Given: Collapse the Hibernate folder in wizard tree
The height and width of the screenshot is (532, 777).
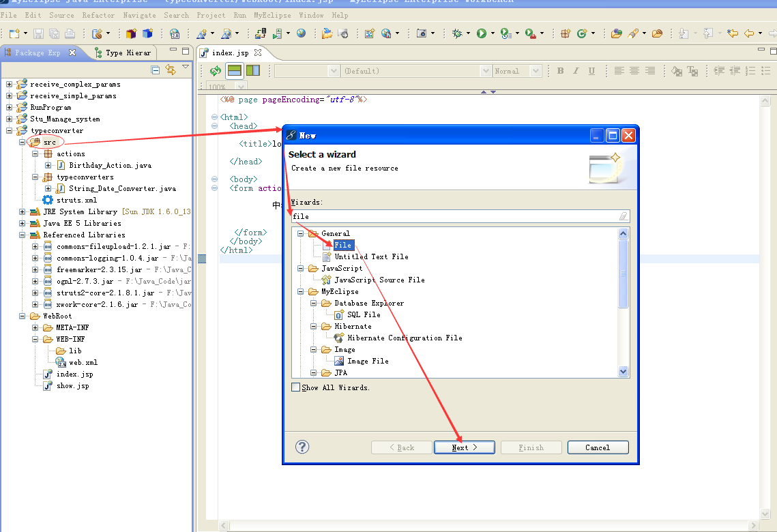Looking at the screenshot, I should click(313, 326).
